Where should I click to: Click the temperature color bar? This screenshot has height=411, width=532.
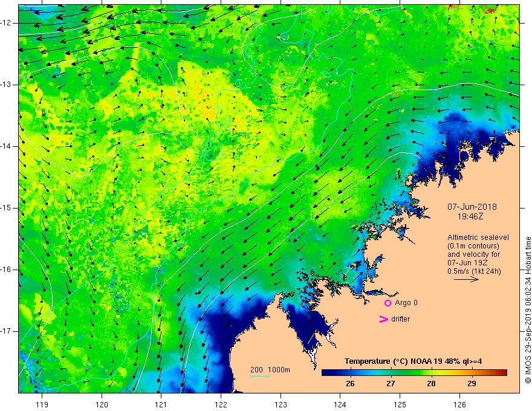click(414, 372)
